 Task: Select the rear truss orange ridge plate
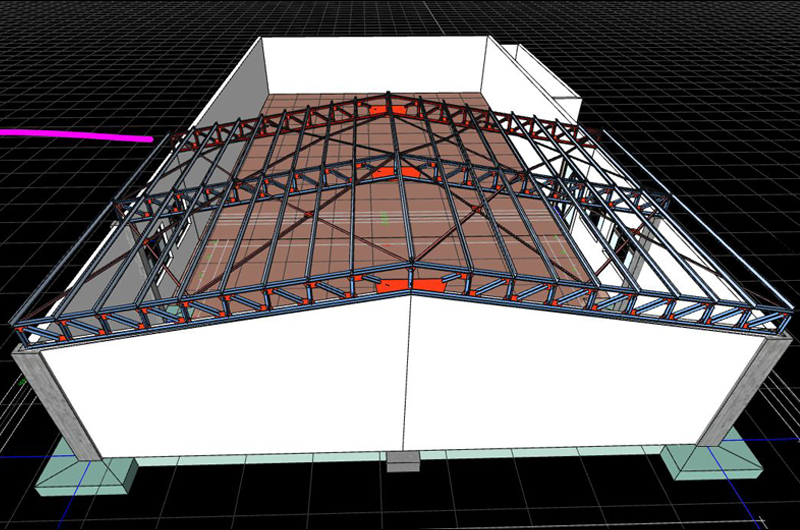389,109
